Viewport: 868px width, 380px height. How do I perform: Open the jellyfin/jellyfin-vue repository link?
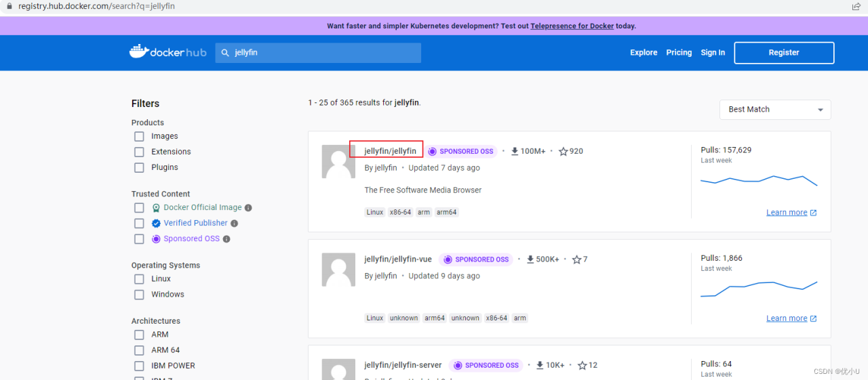pyautogui.click(x=398, y=259)
